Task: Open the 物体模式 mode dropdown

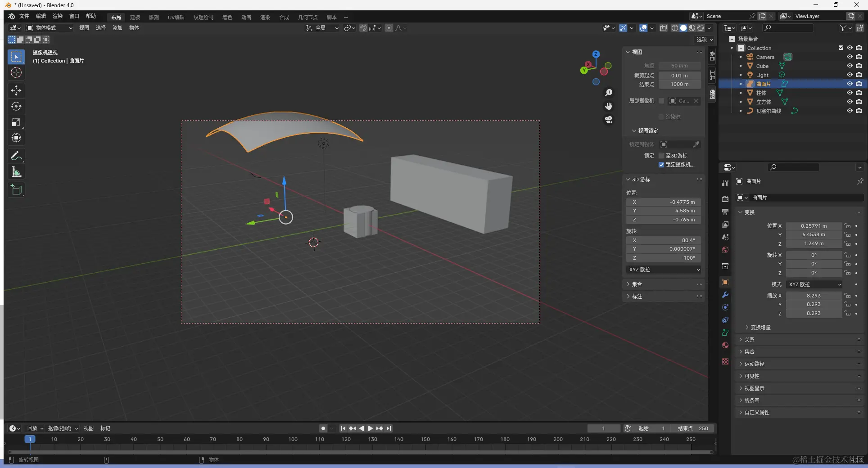Action: tap(49, 28)
